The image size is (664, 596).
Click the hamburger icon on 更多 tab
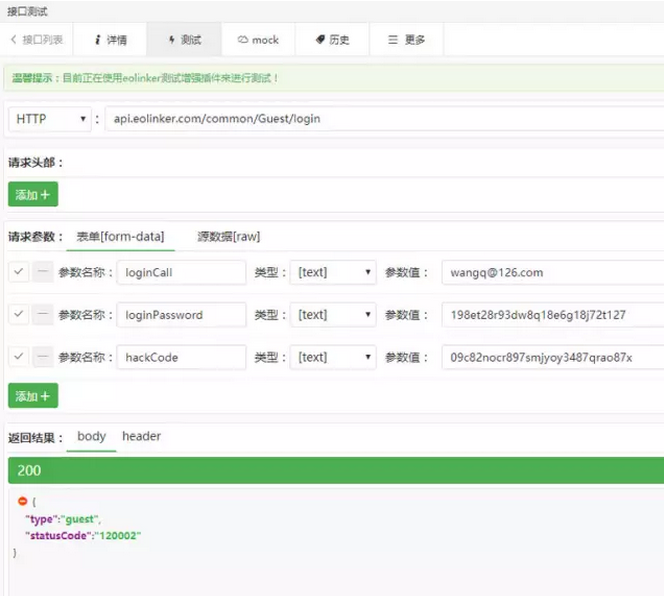click(393, 39)
